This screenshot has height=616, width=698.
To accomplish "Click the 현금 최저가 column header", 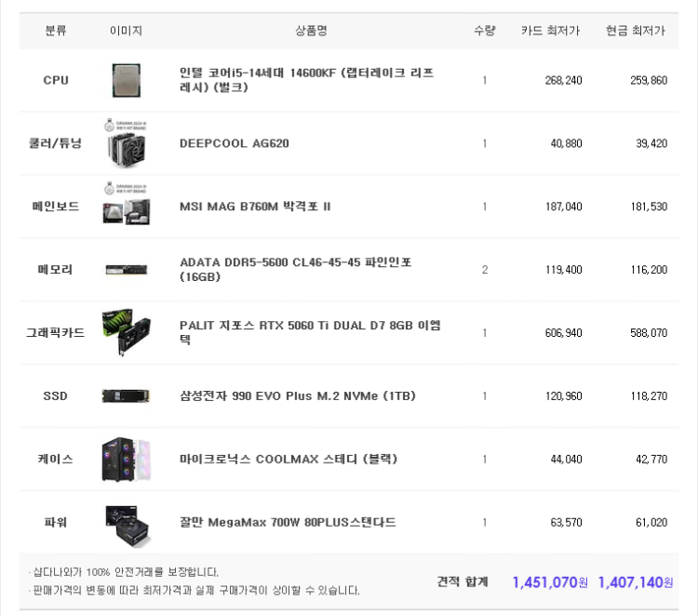I will point(635,31).
